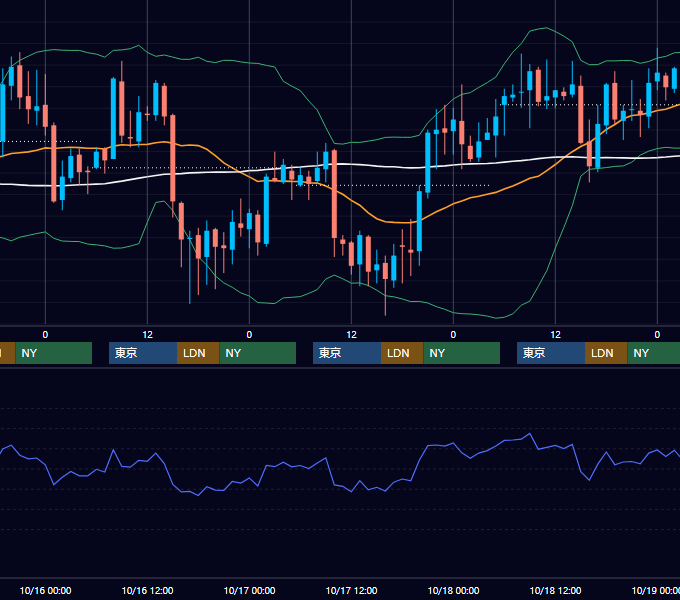Select the 東京 session block on 10/17
Screen dimensions: 680x600
347,353
